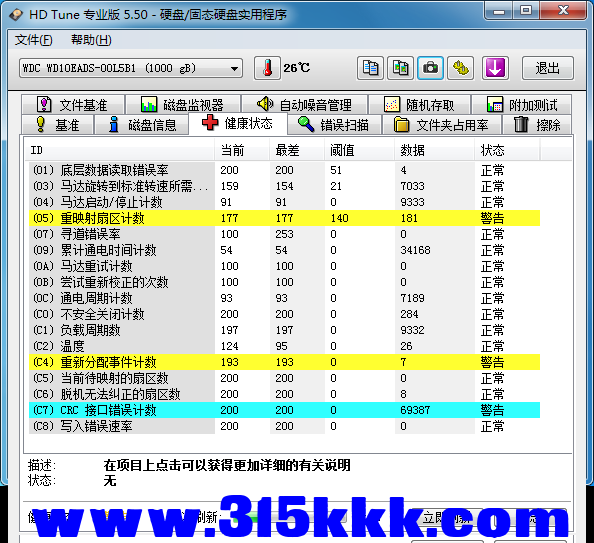Open the 帮助(H) menu
Screen dimensions: 594x543
91,40
